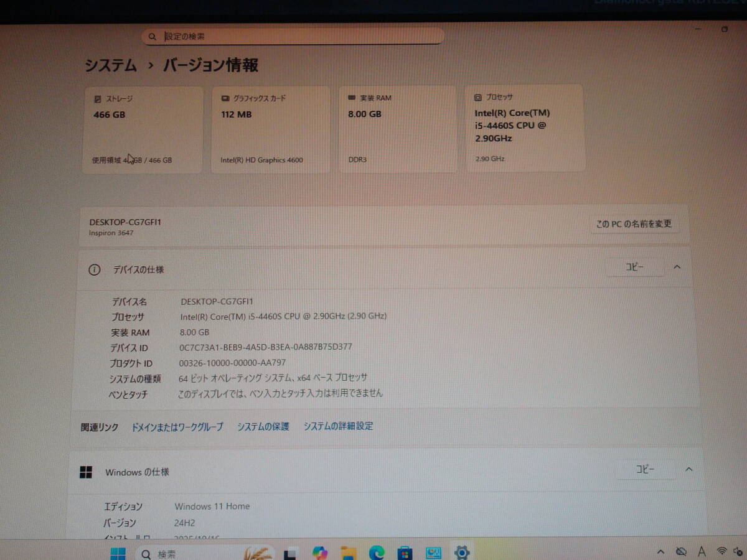This screenshot has height=560, width=747.
Task: Open the Windows Start menu
Action: [118, 553]
